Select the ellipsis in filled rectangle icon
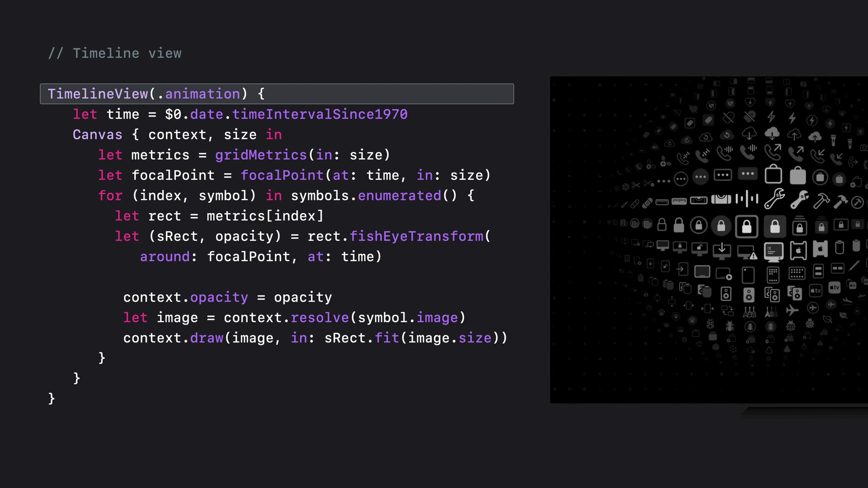This screenshot has width=868, height=488. point(748,174)
